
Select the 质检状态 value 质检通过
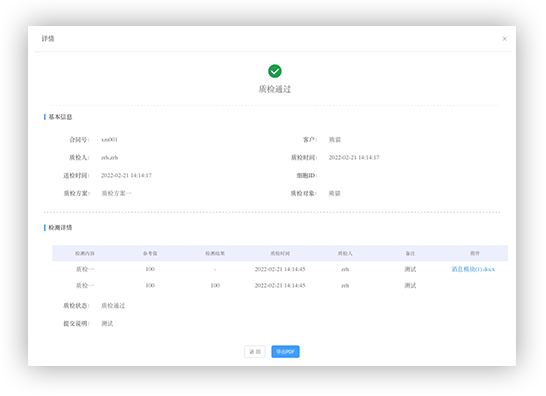tap(113, 305)
